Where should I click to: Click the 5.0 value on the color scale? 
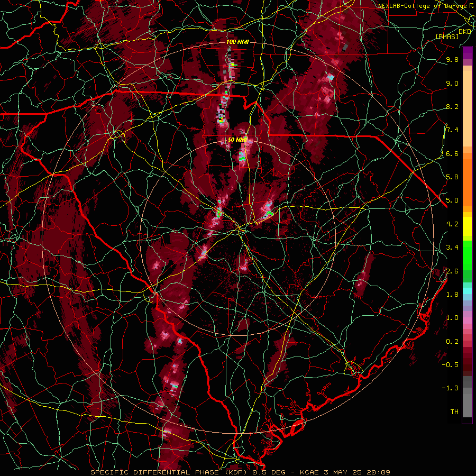pos(452,200)
